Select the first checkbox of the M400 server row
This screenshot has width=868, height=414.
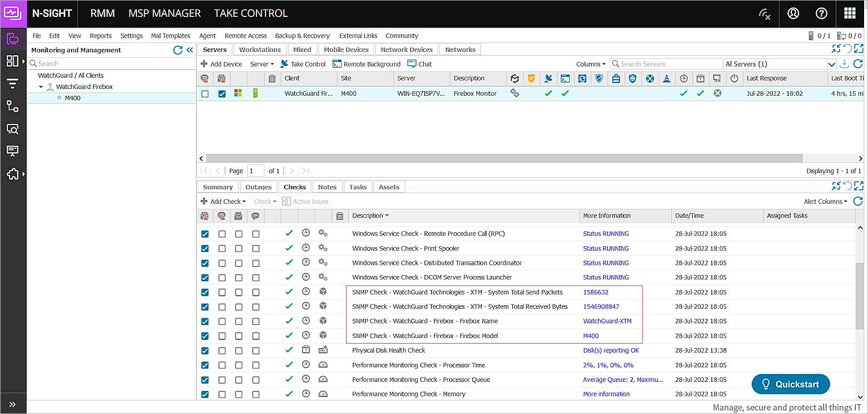(205, 94)
